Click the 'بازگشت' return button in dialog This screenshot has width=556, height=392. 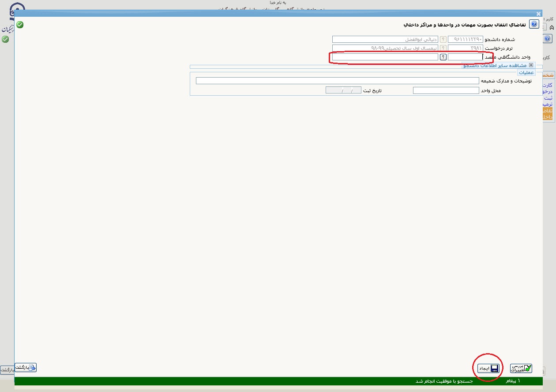pos(26,367)
